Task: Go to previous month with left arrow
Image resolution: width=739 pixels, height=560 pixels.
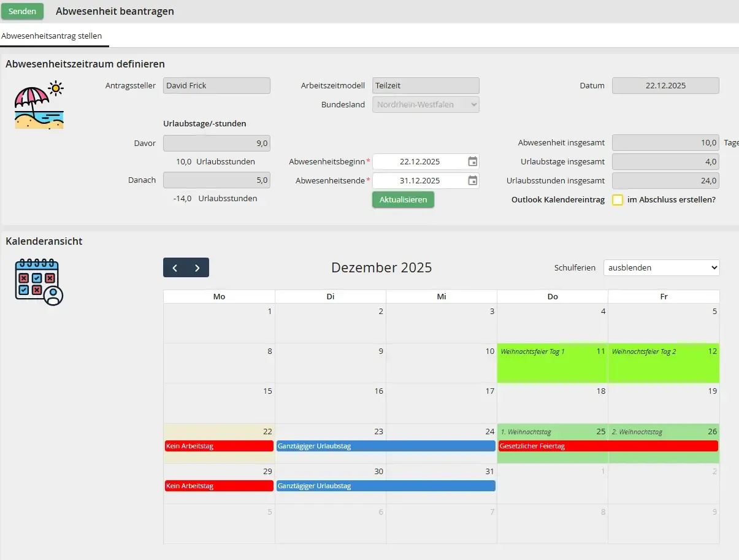Action: [x=175, y=267]
